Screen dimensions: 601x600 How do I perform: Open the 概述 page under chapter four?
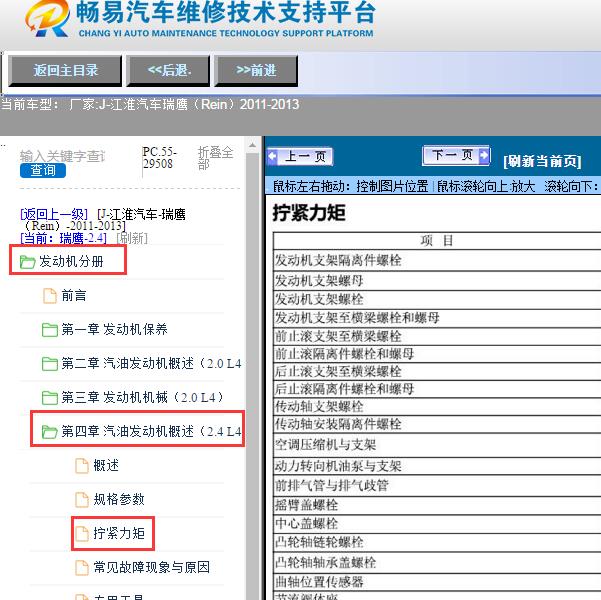tap(106, 465)
